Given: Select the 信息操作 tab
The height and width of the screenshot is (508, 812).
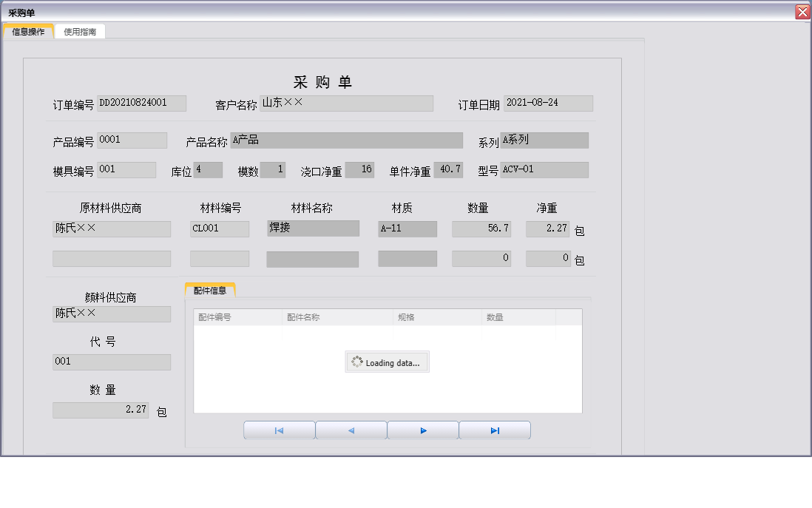Looking at the screenshot, I should pyautogui.click(x=27, y=31).
